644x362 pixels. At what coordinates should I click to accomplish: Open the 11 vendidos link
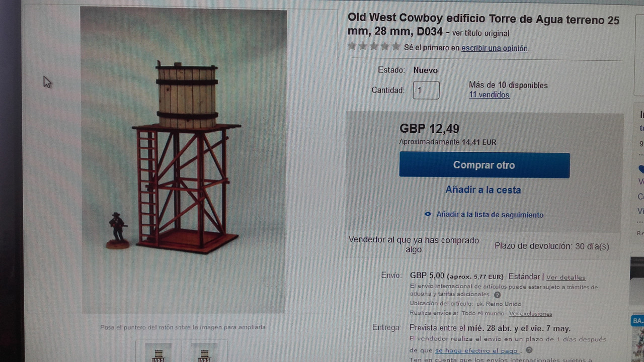[489, 95]
